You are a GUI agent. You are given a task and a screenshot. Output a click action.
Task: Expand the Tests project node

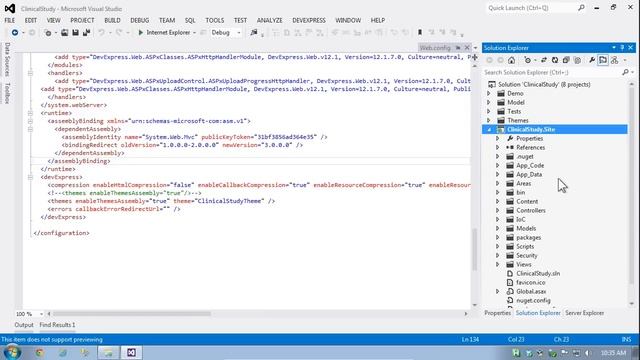click(489, 111)
